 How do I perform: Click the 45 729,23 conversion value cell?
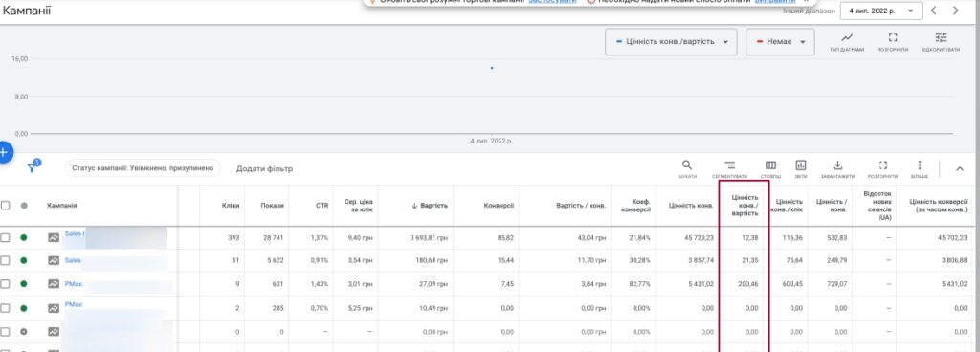(698, 238)
